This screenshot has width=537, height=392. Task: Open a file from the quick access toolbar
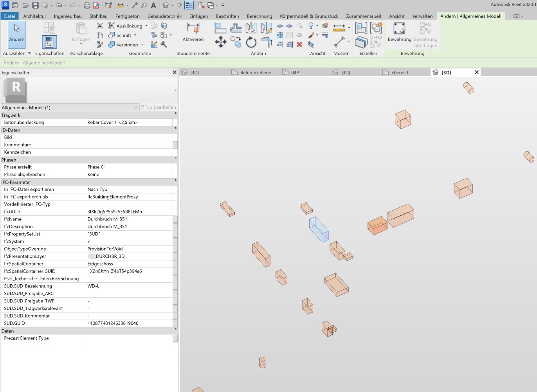click(26, 5)
